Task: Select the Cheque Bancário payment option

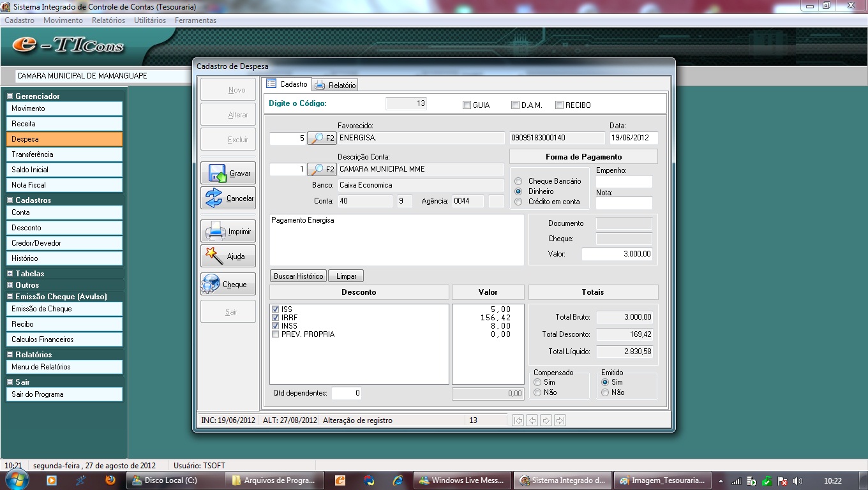Action: (518, 181)
